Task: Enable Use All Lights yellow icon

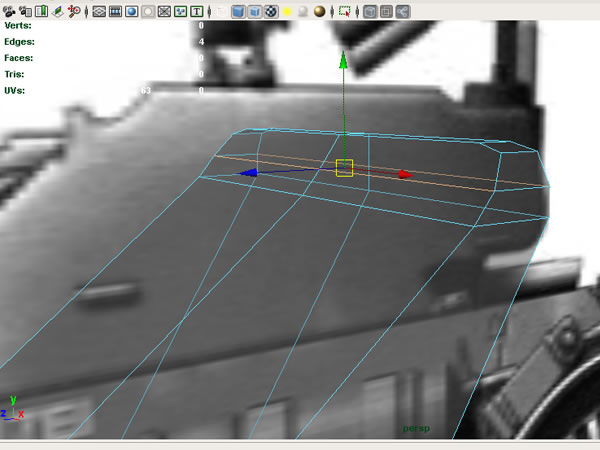Action: pyautogui.click(x=287, y=11)
